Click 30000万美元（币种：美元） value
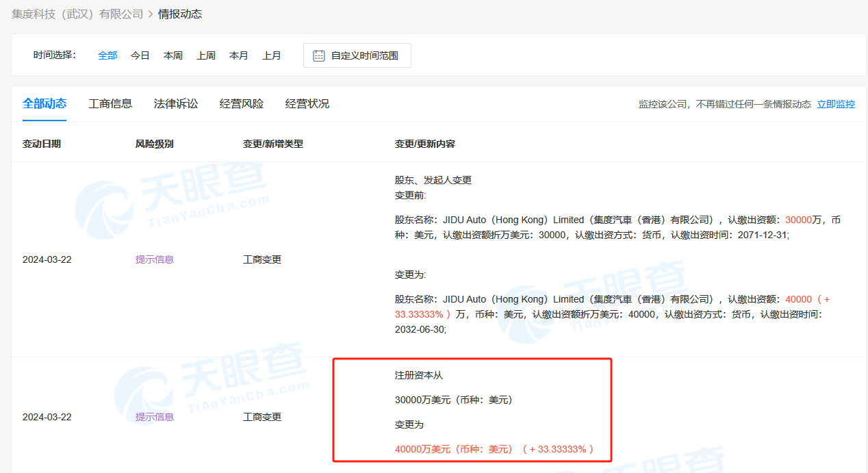This screenshot has height=473, width=868. 454,400
